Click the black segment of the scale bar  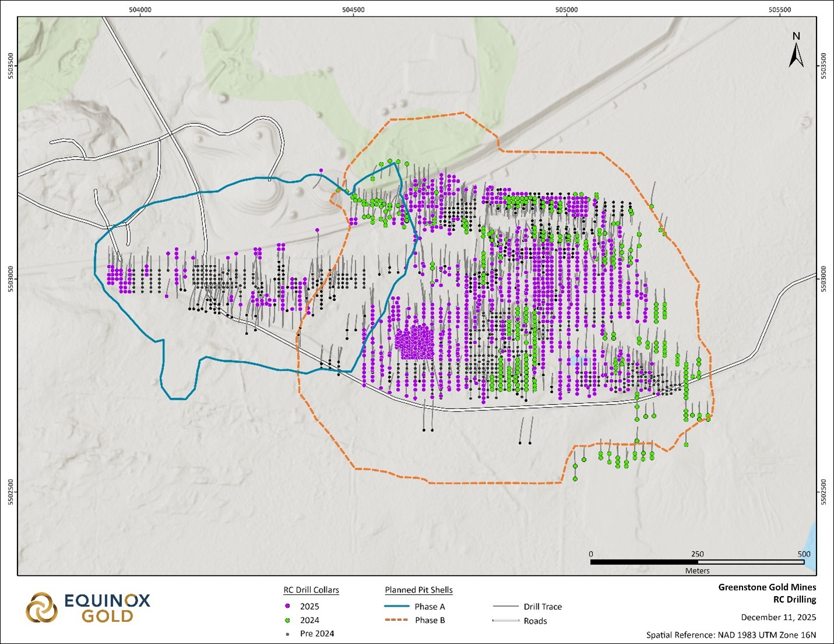point(644,562)
